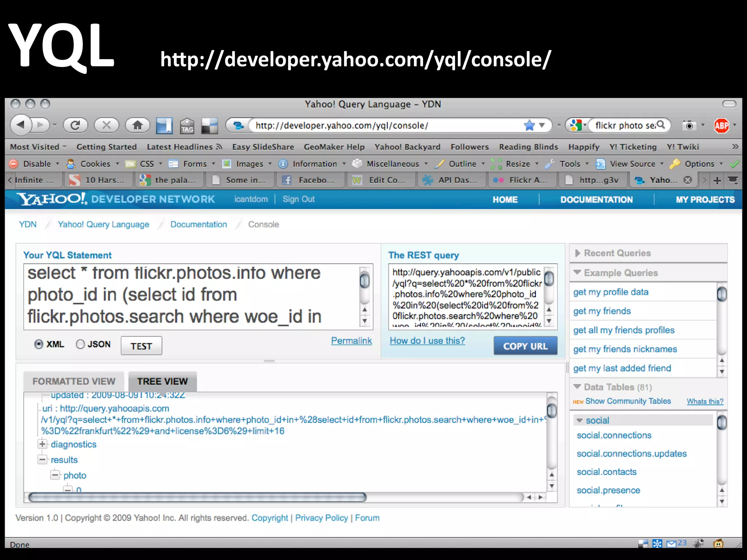
Task: Collapse the results tree node
Action: [42, 459]
